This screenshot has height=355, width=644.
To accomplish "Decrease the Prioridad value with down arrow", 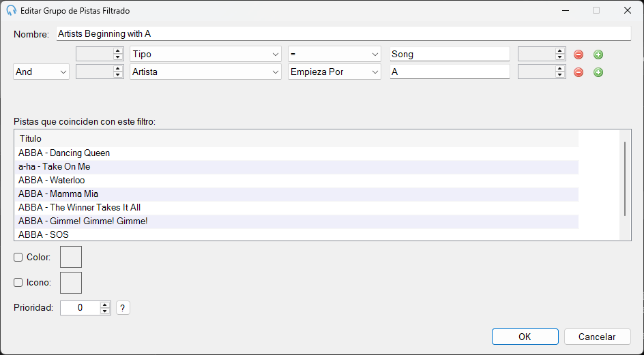I will (105, 311).
